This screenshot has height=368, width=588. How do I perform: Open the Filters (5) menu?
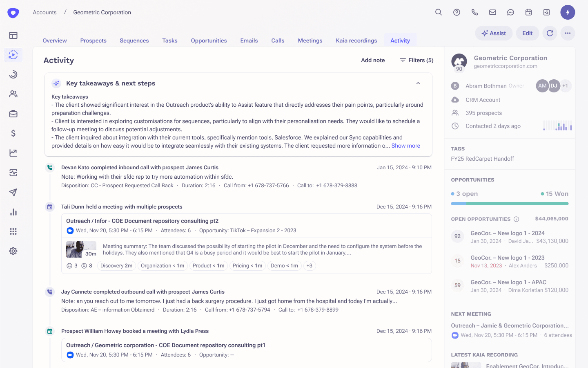pyautogui.click(x=416, y=60)
